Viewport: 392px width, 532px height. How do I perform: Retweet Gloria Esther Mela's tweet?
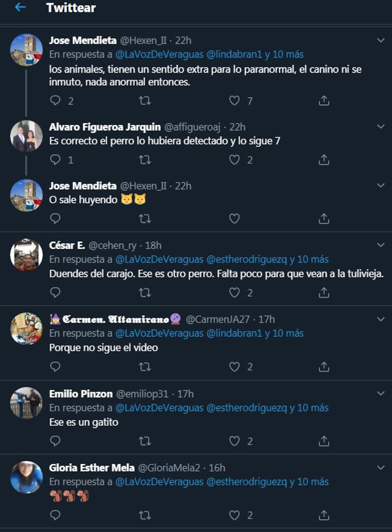145,515
